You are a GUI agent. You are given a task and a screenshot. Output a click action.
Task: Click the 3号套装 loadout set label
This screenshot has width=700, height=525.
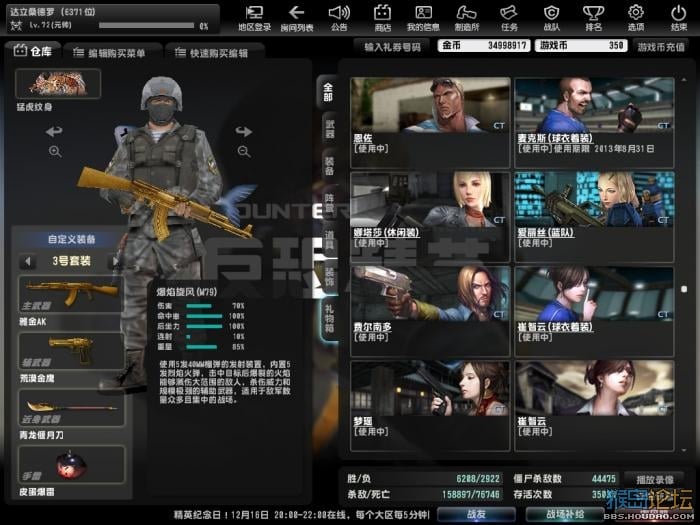point(71,261)
